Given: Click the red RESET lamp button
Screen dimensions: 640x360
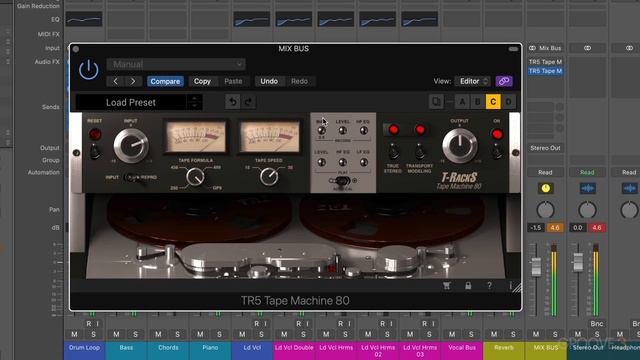Looking at the screenshot, I should coord(95,134).
